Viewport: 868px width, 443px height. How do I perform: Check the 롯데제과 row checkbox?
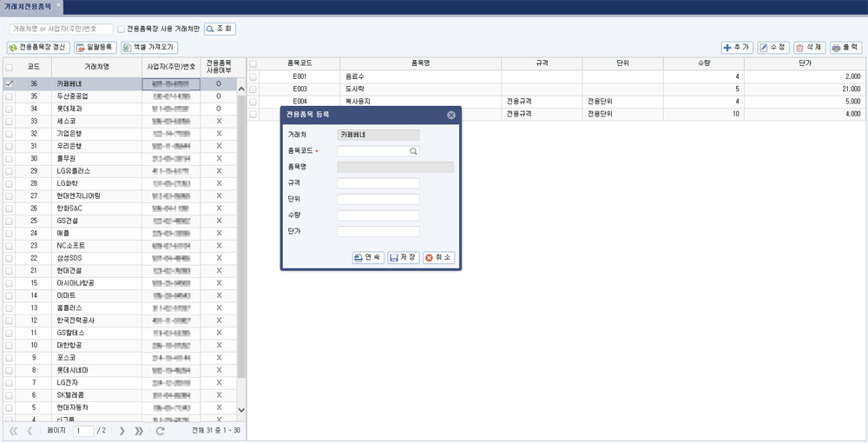point(9,109)
